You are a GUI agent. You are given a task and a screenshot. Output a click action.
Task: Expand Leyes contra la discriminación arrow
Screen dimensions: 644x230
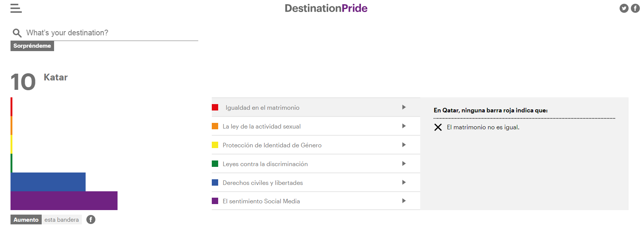click(x=404, y=164)
